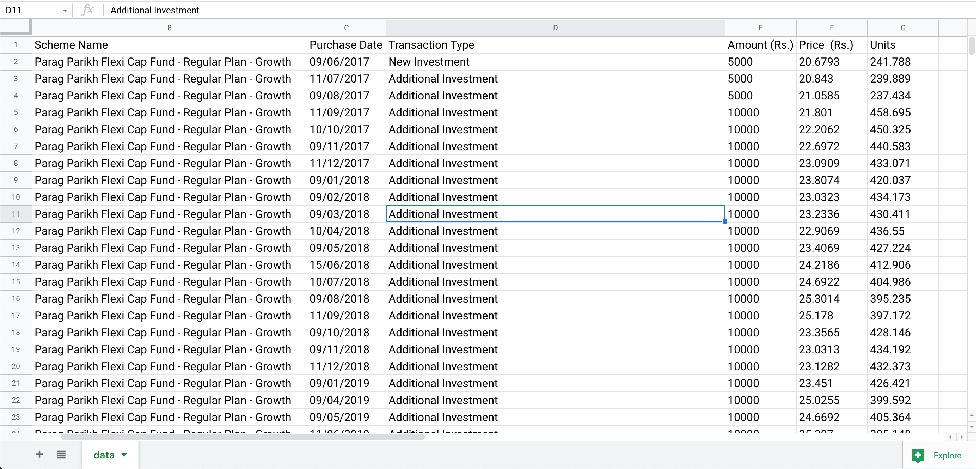Select column C header
980x469 pixels.
point(346,28)
